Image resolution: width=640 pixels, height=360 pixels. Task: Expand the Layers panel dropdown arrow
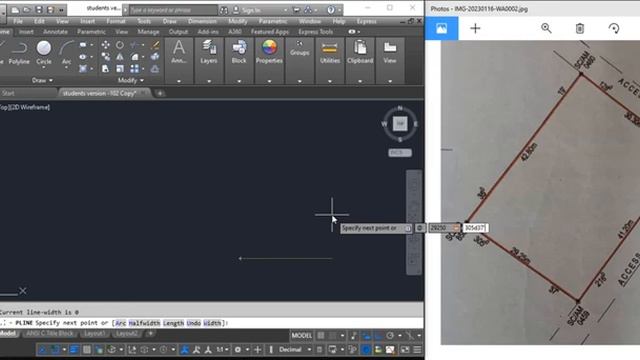(x=209, y=81)
